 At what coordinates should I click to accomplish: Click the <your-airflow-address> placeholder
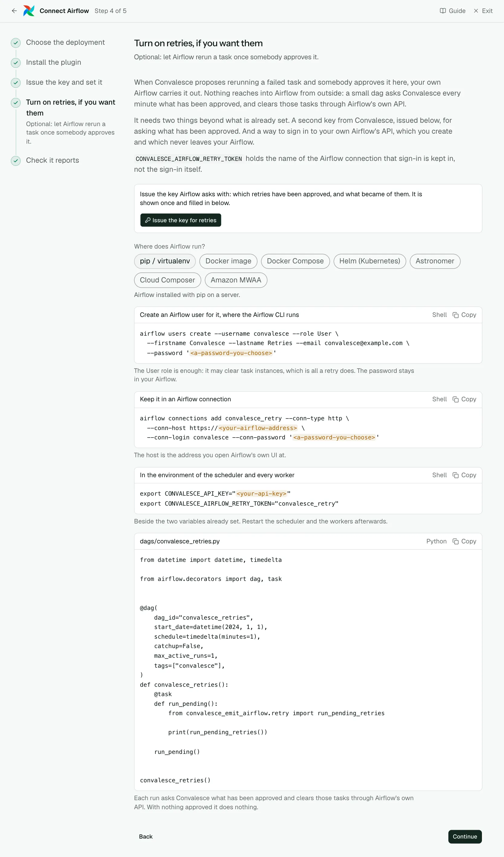point(258,428)
